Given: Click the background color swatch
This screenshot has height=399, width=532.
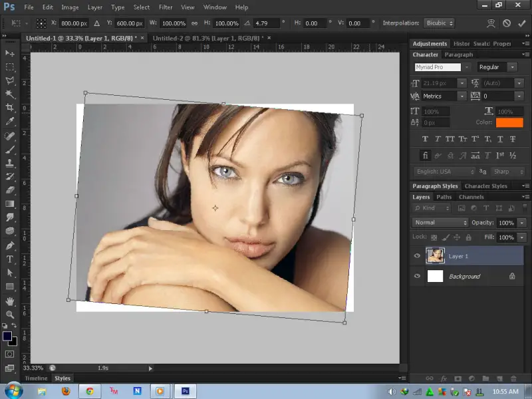Looking at the screenshot, I should coord(14,342).
